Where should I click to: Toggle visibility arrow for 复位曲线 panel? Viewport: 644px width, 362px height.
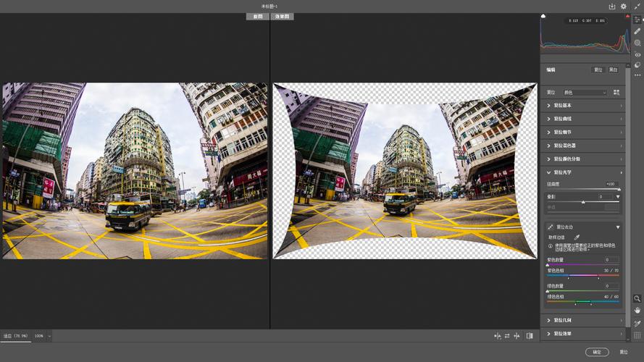tap(621, 119)
